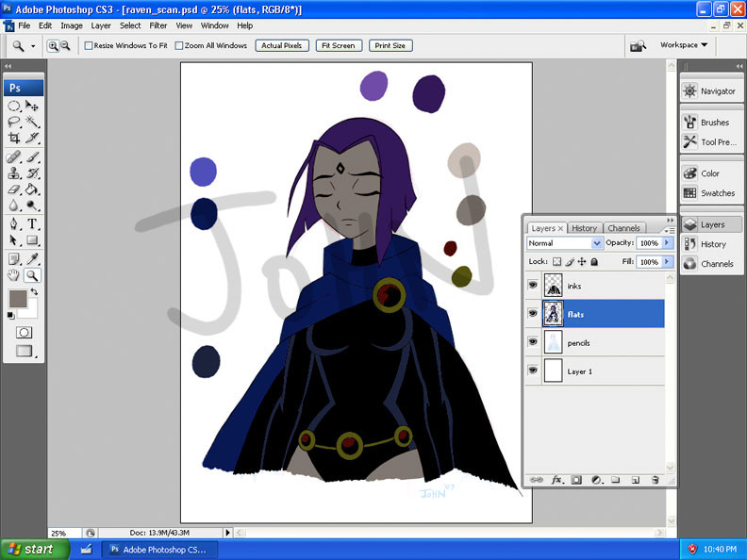The image size is (747, 560).
Task: Click the Zoom Out option icon
Action: click(x=65, y=45)
